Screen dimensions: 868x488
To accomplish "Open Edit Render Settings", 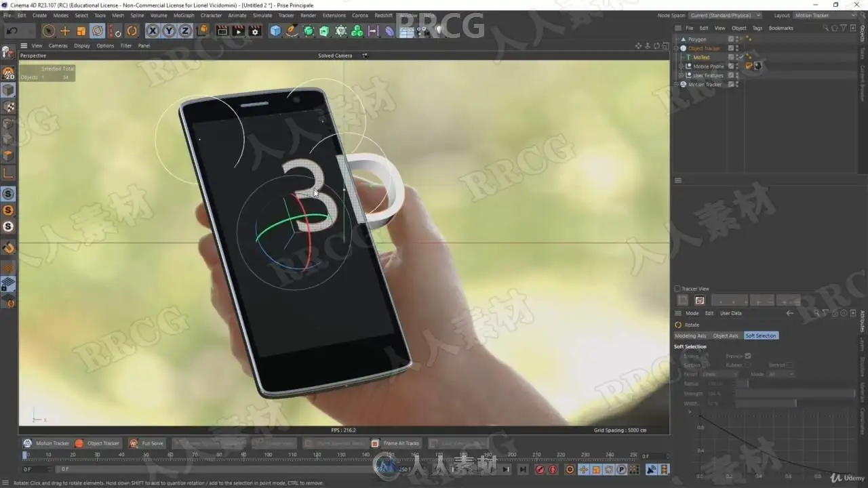I will pos(255,31).
